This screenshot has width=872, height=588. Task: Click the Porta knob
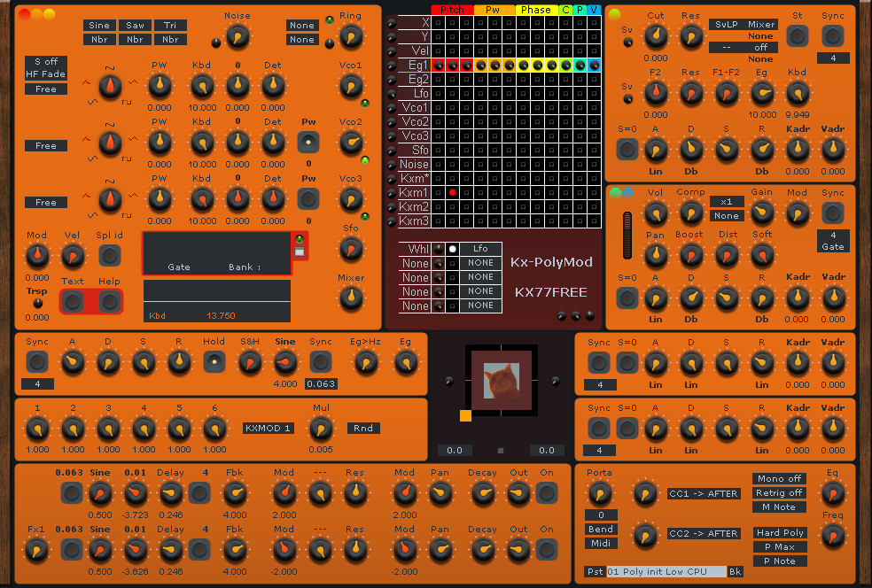pyautogui.click(x=600, y=493)
